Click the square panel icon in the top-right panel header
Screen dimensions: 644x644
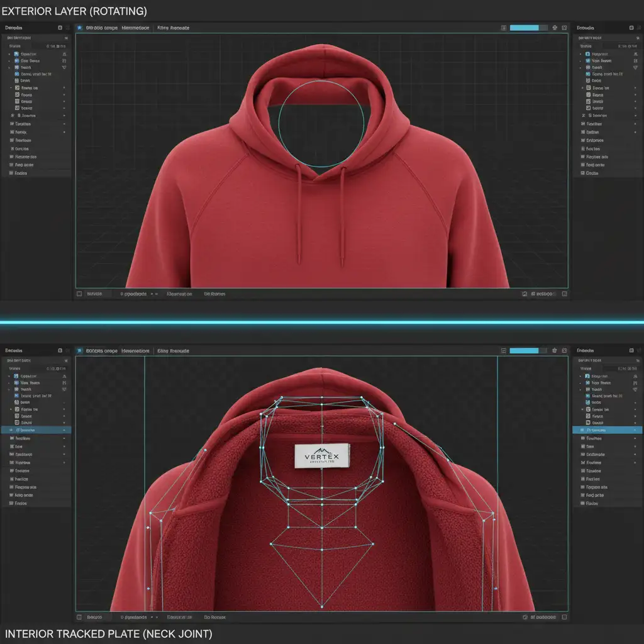click(x=631, y=28)
